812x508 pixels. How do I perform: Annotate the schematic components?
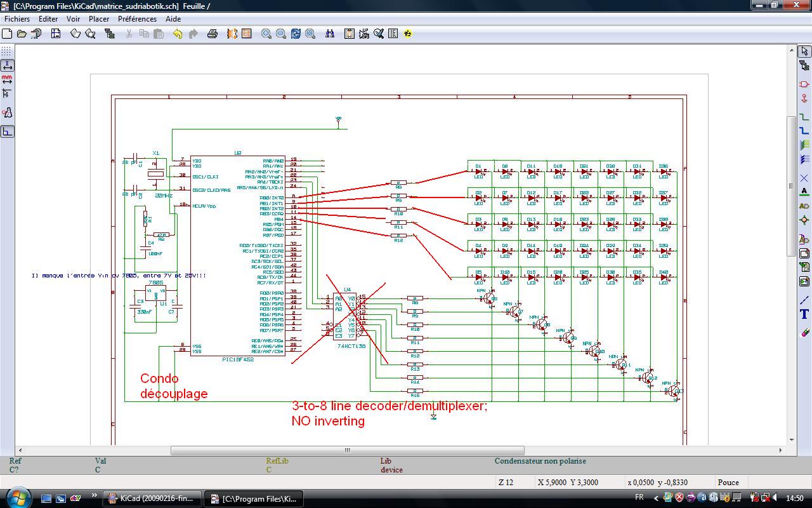tap(364, 34)
